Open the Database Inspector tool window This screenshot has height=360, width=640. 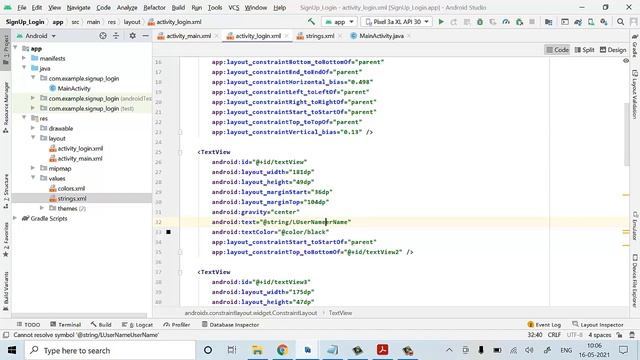pyautogui.click(x=231, y=324)
